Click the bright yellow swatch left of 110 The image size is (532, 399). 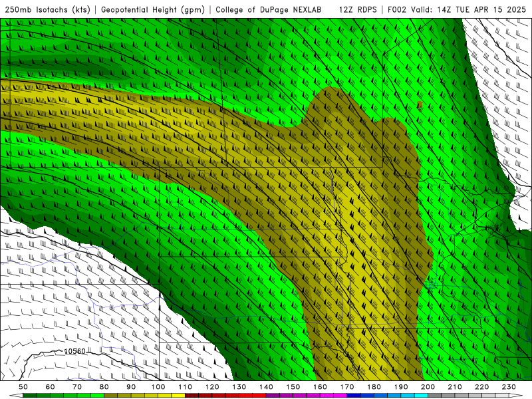pyautogui.click(x=178, y=396)
